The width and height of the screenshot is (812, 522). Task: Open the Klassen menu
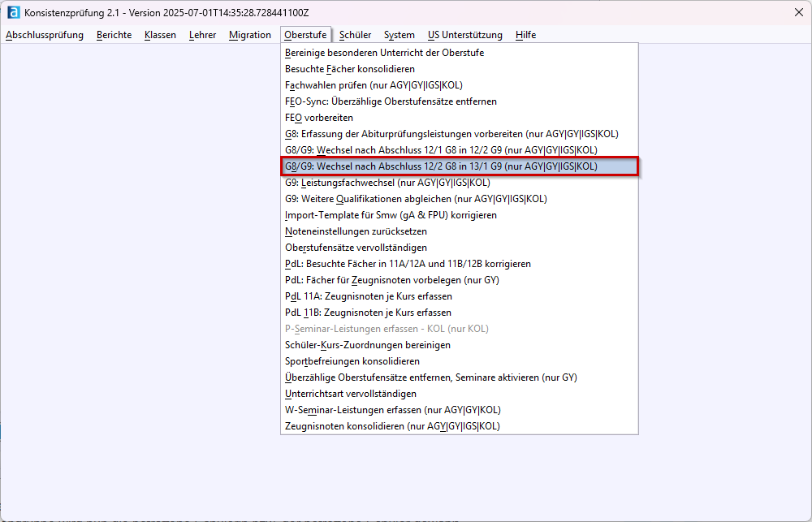pyautogui.click(x=160, y=35)
